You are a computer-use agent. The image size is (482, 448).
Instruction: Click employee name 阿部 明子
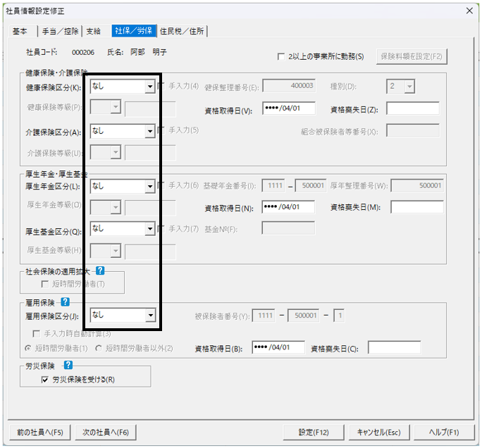point(149,52)
